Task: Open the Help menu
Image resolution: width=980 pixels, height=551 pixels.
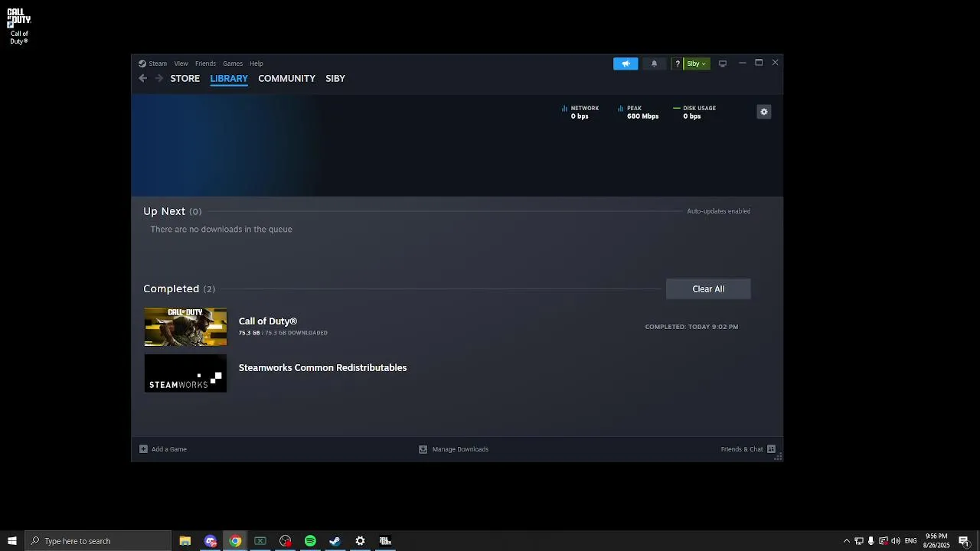Action: (x=256, y=64)
